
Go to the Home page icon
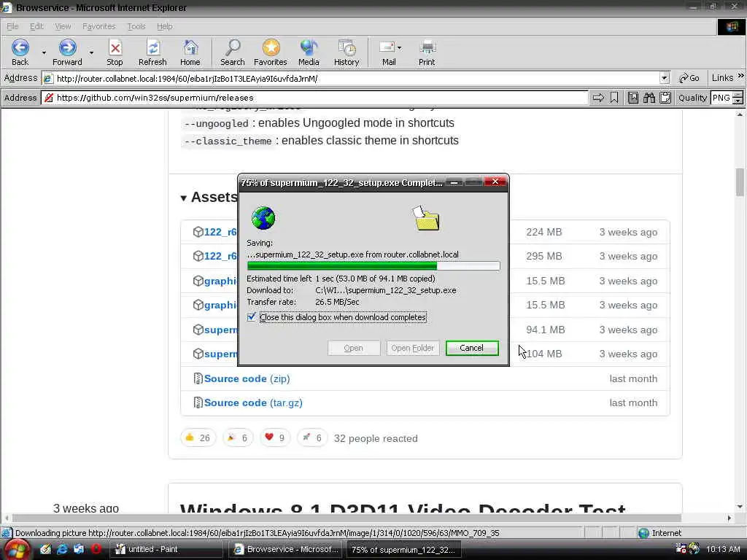[x=190, y=48]
